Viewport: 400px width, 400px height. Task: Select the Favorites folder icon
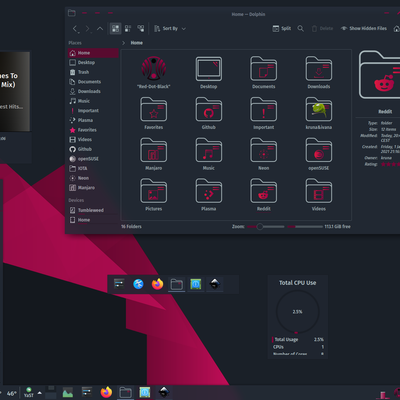coord(154,109)
